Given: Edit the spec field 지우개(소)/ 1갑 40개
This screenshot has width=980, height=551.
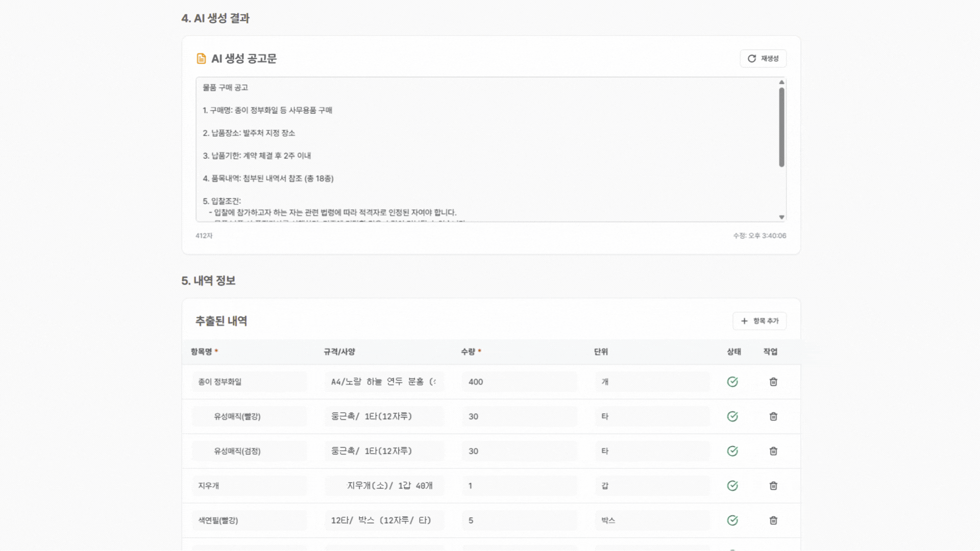Looking at the screenshot, I should tap(384, 486).
